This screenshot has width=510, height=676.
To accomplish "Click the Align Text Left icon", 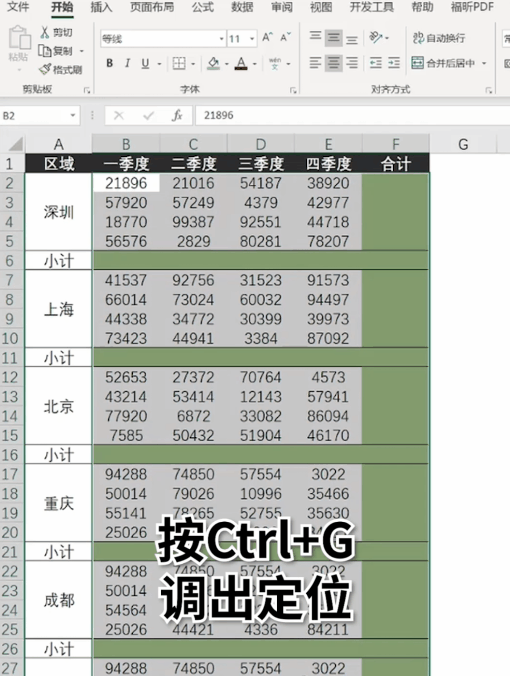I will pos(315,63).
